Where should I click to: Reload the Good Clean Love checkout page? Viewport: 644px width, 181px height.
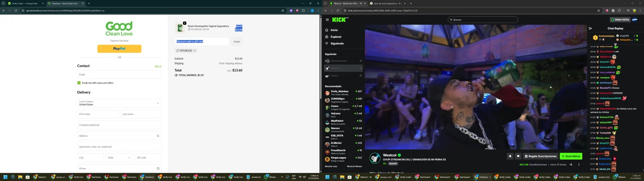click(x=15, y=10)
